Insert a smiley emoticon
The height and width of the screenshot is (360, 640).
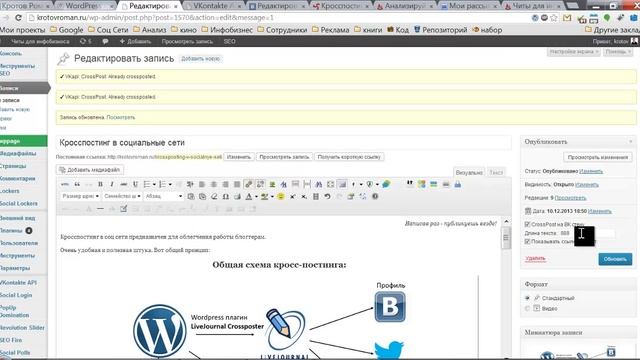coord(281,197)
